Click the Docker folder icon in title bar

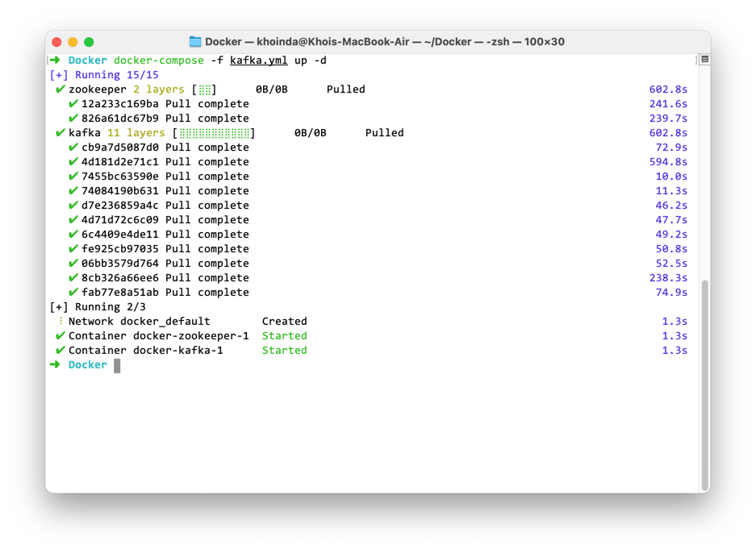coord(195,42)
